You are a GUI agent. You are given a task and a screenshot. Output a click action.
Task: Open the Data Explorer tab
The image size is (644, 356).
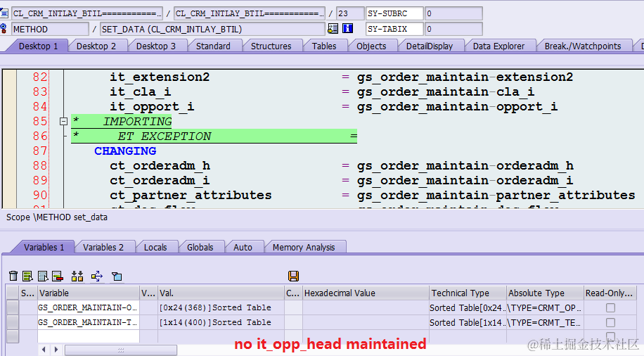click(x=498, y=46)
